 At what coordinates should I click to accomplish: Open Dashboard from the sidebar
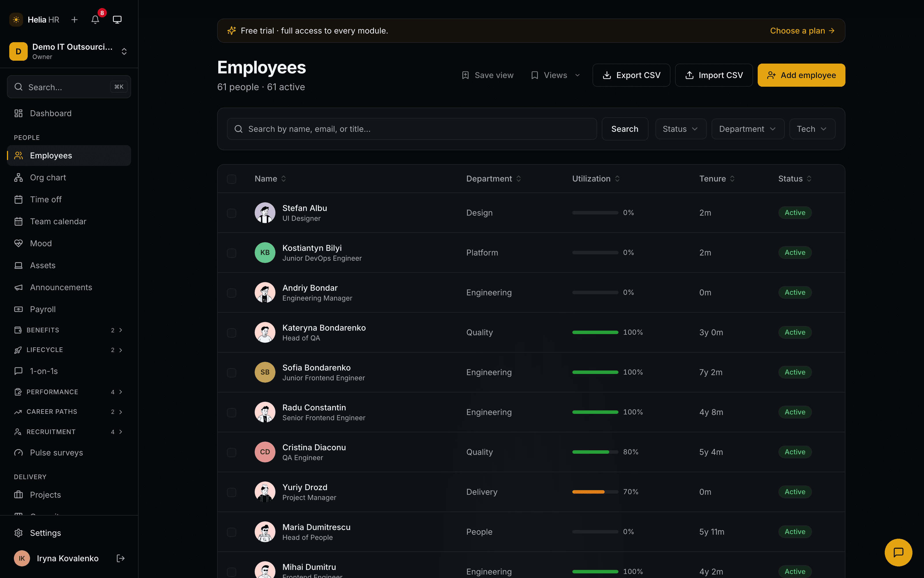point(69,113)
